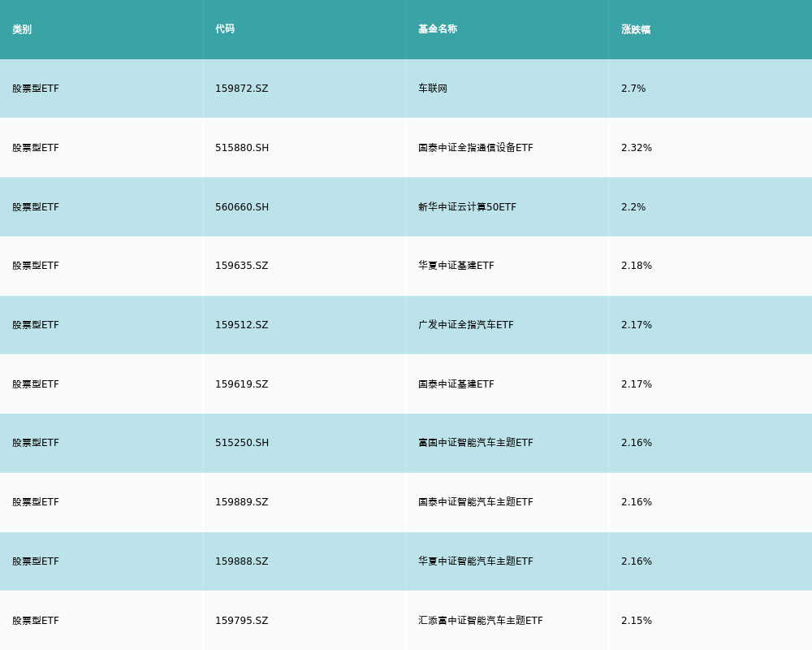Click 2.16% in the 159888.SZ row

pos(637,561)
